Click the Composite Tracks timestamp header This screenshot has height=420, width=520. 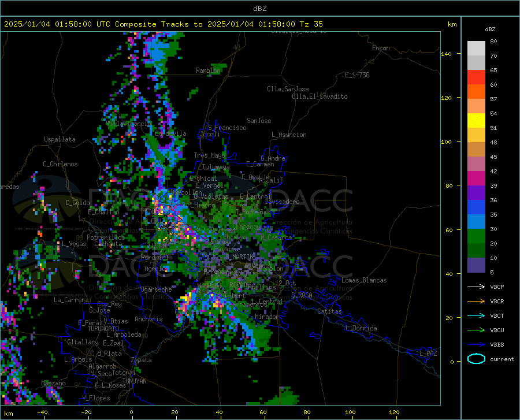[163, 24]
